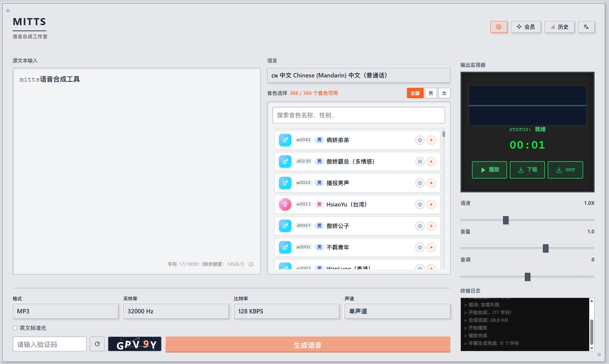
Task: Click the 生成语音 generate button
Action: tap(308, 345)
